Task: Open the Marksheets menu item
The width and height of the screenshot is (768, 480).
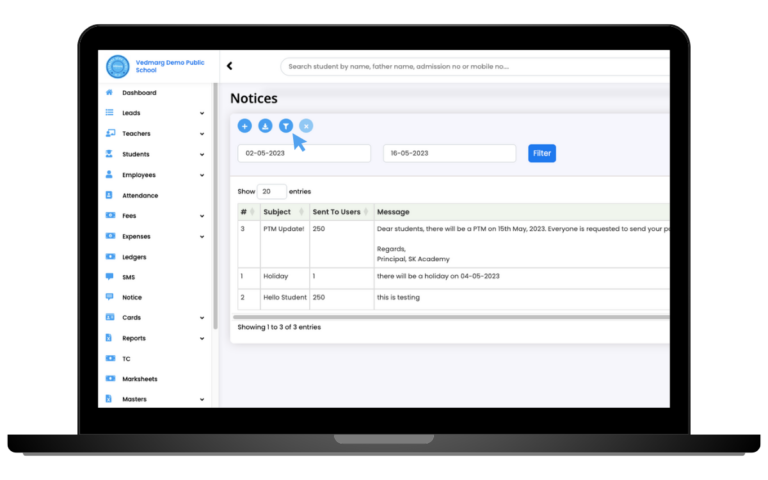Action: pyautogui.click(x=140, y=379)
